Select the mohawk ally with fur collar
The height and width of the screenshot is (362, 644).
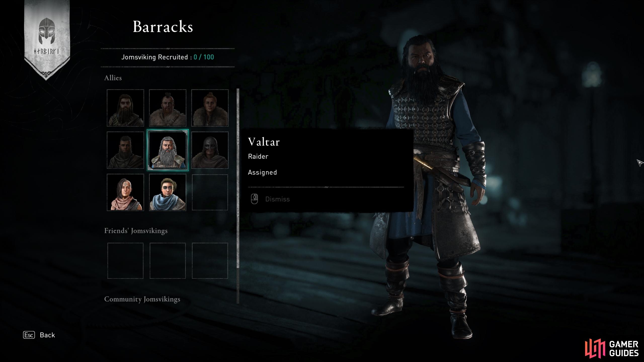tap(168, 108)
